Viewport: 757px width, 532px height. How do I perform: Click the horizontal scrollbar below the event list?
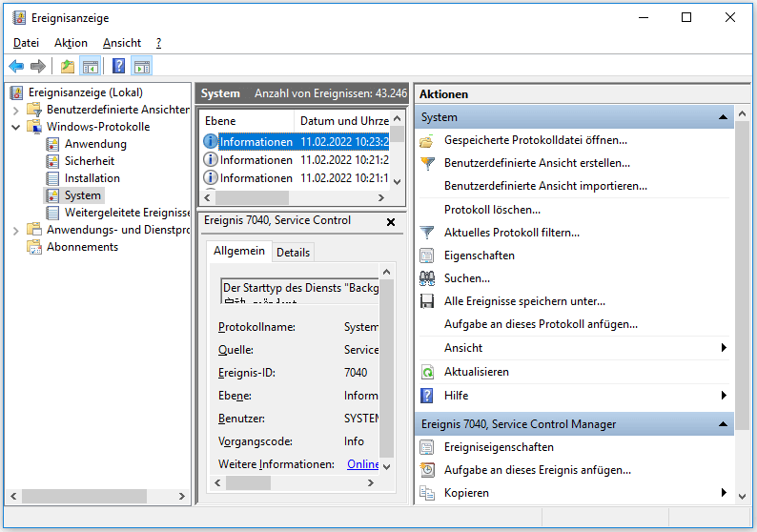[x=296, y=197]
